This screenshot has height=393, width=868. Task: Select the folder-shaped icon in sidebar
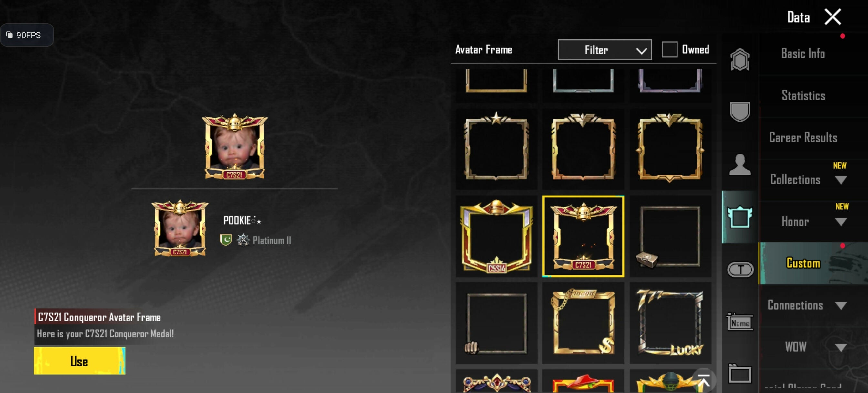(x=739, y=373)
